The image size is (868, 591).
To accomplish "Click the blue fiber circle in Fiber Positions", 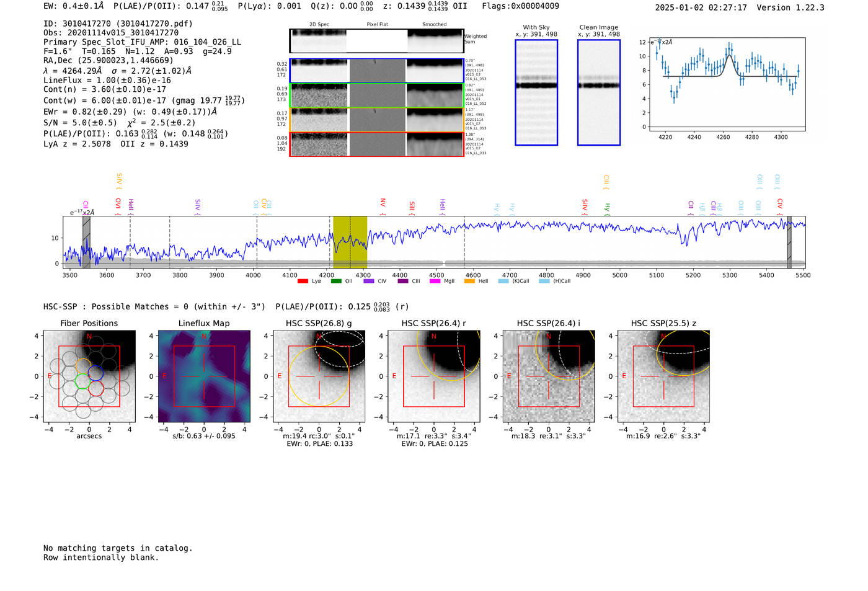I will [x=95, y=373].
